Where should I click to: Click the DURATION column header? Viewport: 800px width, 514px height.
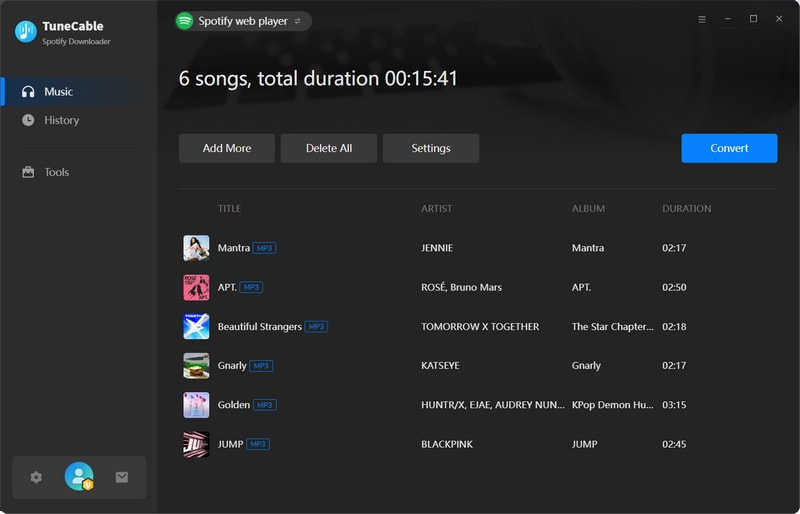point(687,208)
